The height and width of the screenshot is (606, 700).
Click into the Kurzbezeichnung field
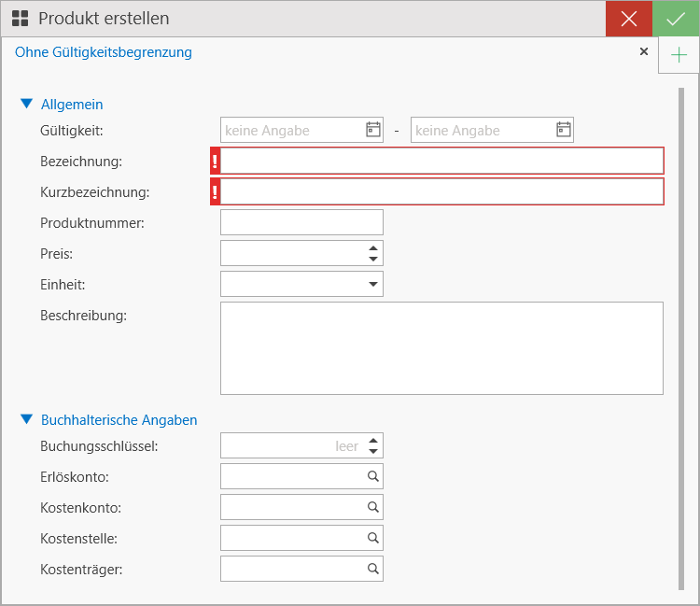[442, 191]
